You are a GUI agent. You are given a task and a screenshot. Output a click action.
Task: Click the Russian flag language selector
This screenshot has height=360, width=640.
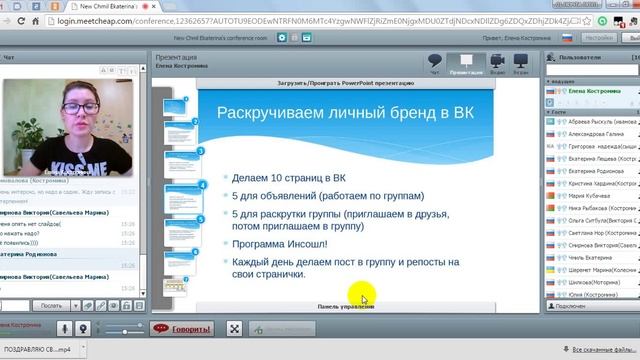point(567,38)
